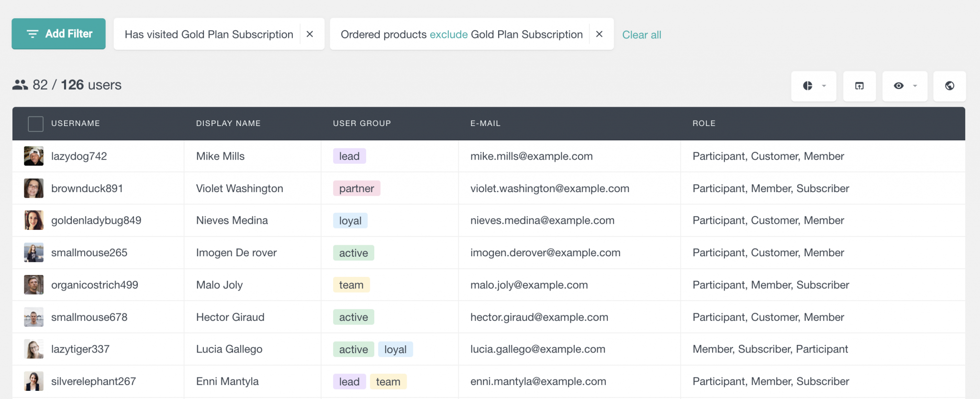Open the charts pie icon panel
Screen dimensions: 980x399
pyautogui.click(x=808, y=86)
